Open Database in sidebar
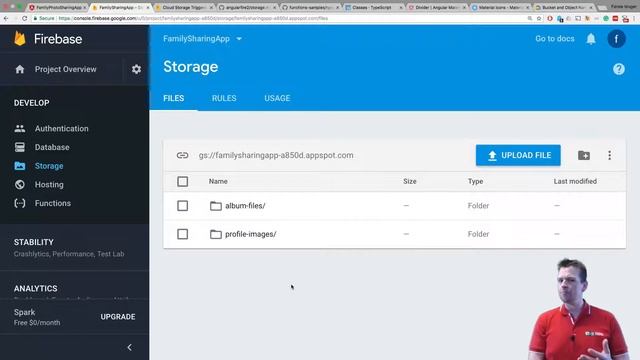Viewport: 640px width, 360px height. 52,147
